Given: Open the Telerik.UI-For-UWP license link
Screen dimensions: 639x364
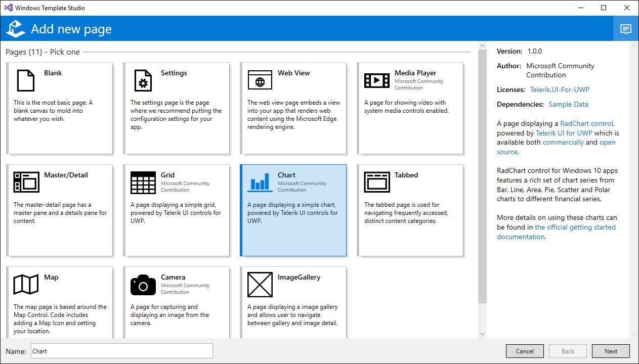Looking at the screenshot, I should pos(559,89).
